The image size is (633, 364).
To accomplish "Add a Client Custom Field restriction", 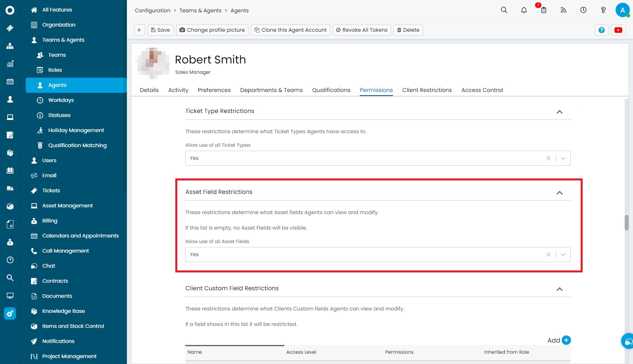I will coord(566,340).
